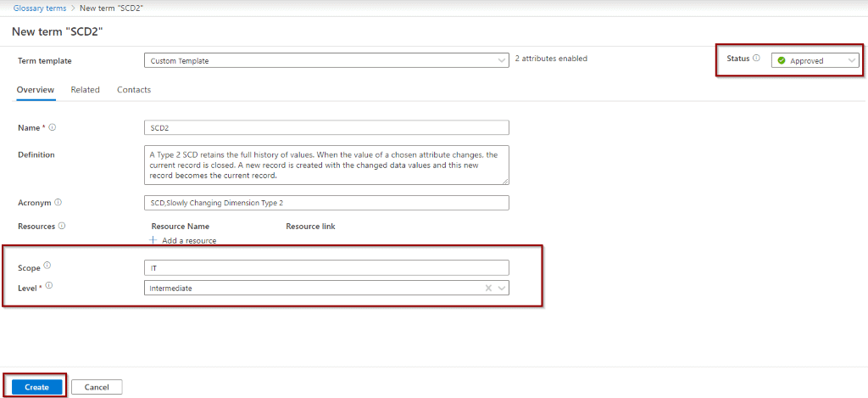The image size is (868, 398).
Task: Click the info icon beside Scope
Action: pyautogui.click(x=47, y=265)
